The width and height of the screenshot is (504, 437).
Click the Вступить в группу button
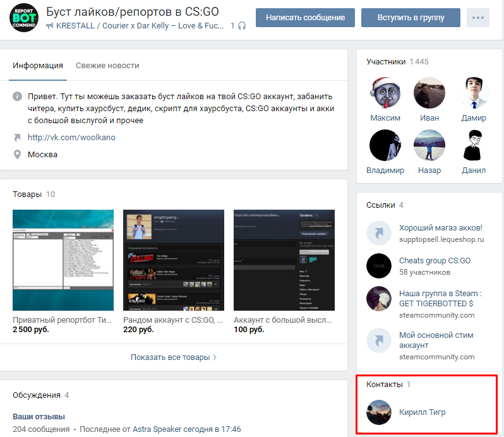click(411, 18)
